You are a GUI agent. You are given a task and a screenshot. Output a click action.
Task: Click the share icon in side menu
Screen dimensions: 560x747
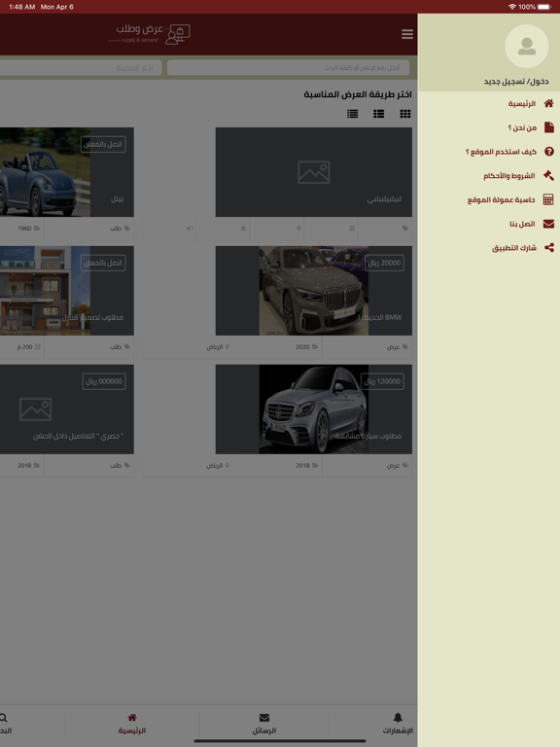(x=549, y=248)
